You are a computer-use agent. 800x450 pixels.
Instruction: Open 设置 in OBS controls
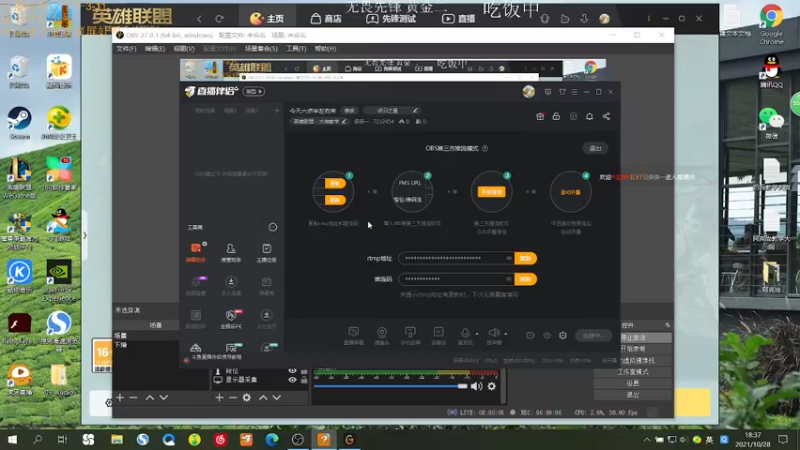[x=633, y=383]
